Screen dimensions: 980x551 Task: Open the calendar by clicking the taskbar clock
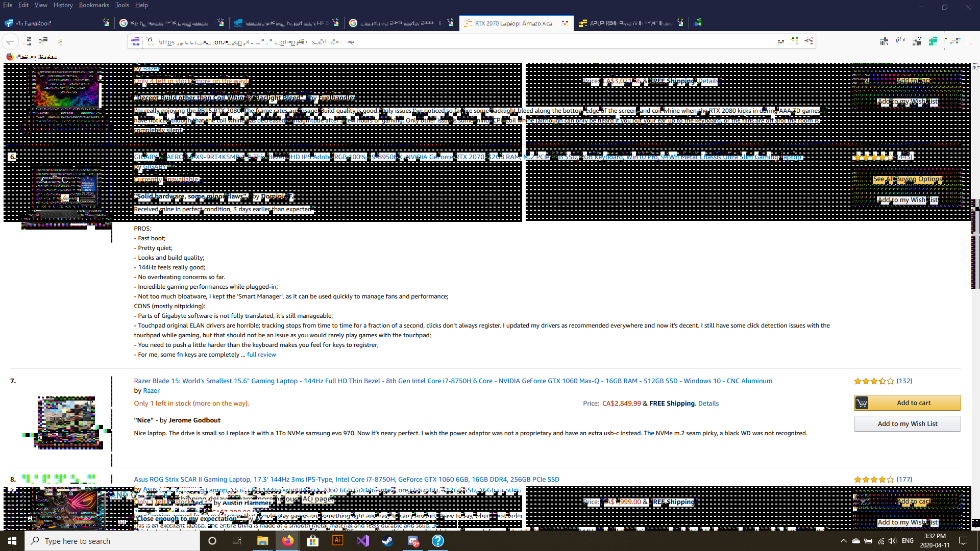pos(935,541)
